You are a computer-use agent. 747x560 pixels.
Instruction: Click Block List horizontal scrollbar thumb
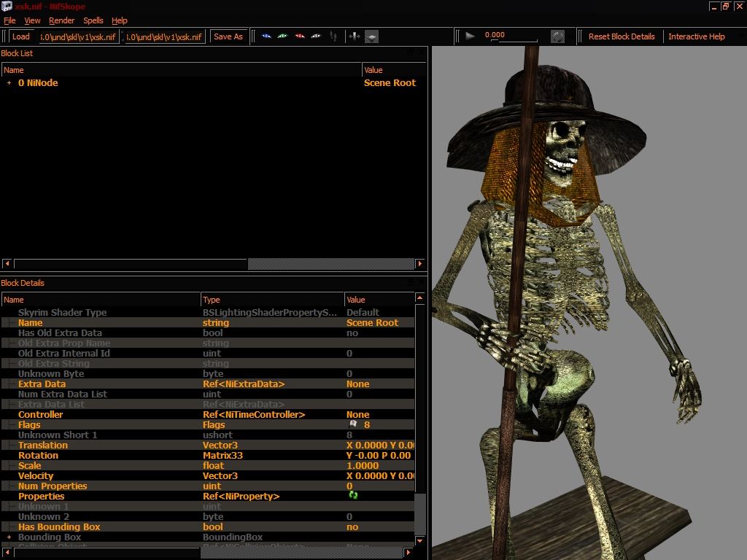pyautogui.click(x=331, y=263)
